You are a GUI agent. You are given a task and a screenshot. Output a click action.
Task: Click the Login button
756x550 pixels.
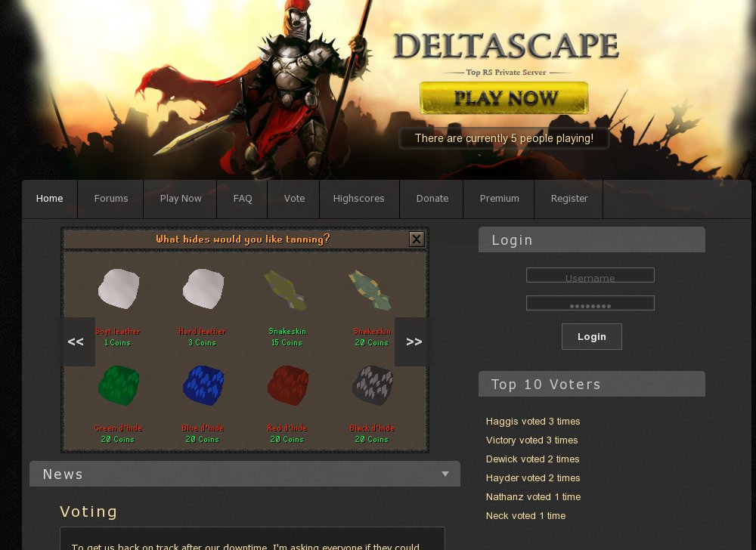pyautogui.click(x=592, y=337)
